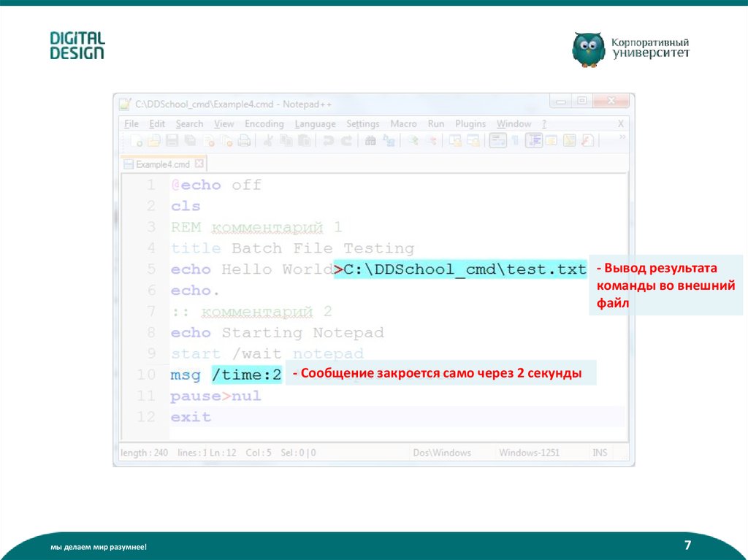The width and height of the screenshot is (748, 560).
Task: Open the Language menu
Action: pos(315,124)
